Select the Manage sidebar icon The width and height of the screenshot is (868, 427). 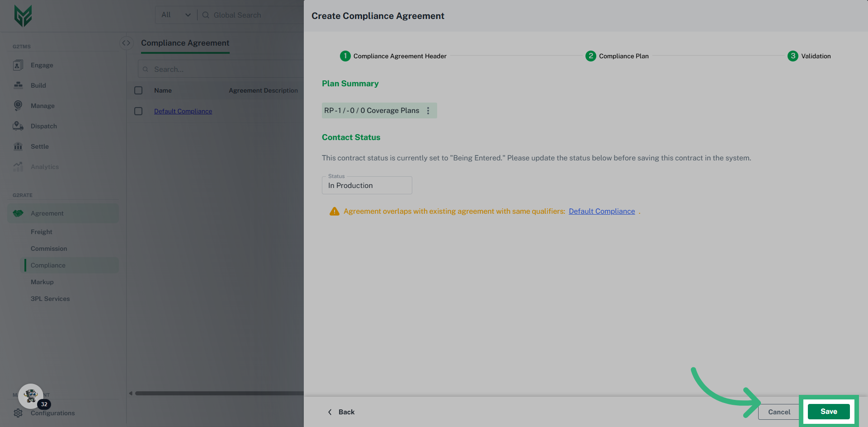point(18,106)
